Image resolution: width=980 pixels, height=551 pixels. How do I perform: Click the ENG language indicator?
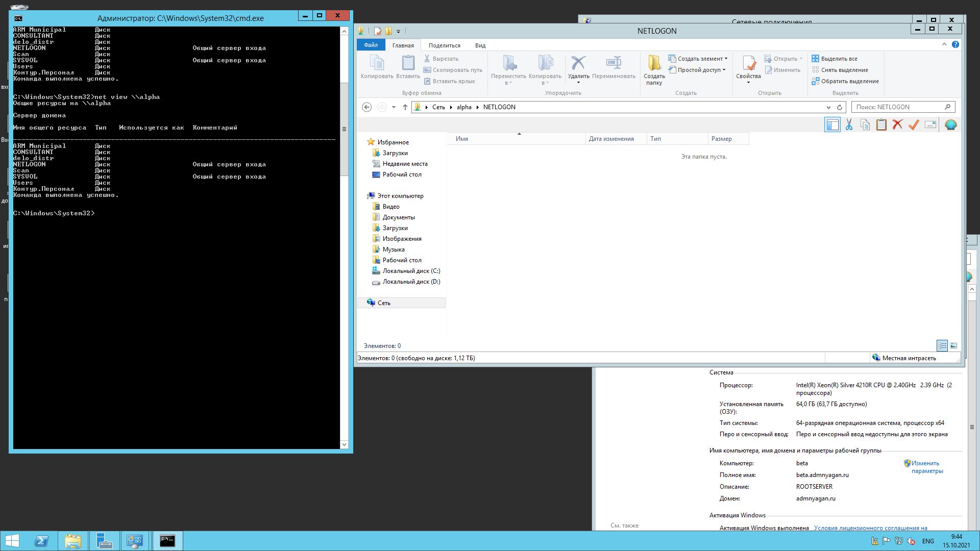(x=928, y=541)
